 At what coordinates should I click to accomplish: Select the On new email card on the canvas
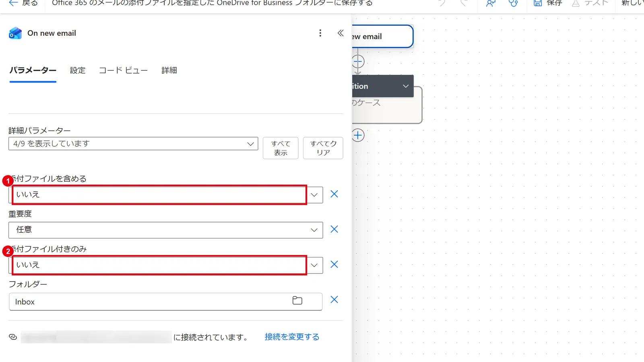[382, 37]
